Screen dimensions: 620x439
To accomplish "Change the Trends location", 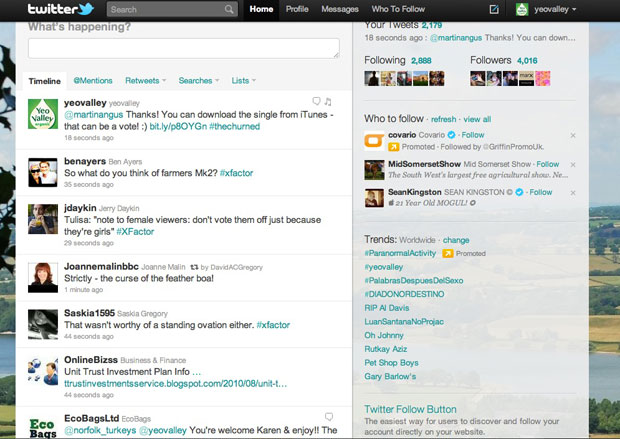I will point(456,240).
